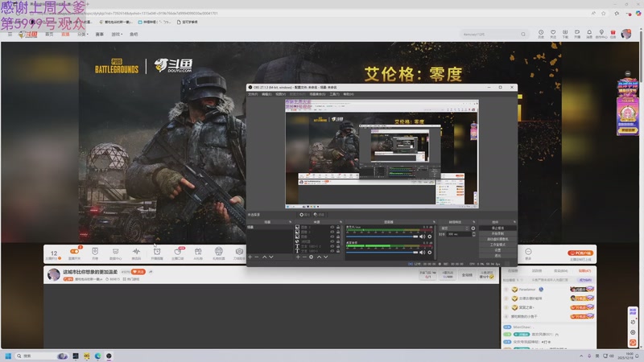This screenshot has height=362, width=644.
Task: Open Douyu 历史 history icon in header
Action: 541,34
